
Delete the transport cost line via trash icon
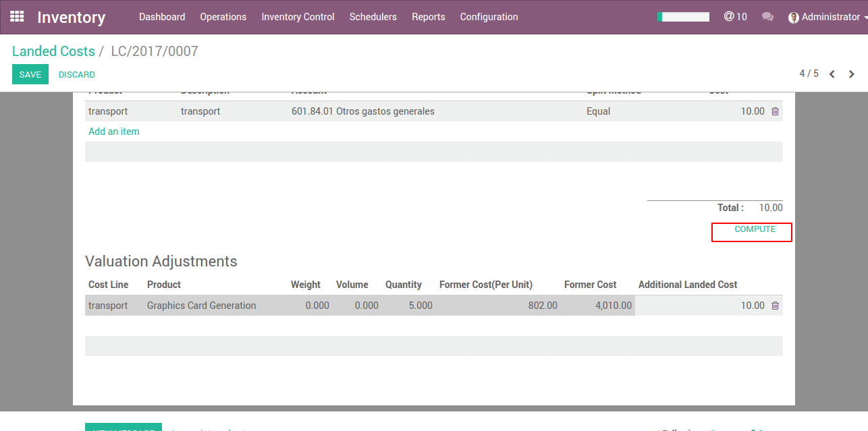(775, 111)
